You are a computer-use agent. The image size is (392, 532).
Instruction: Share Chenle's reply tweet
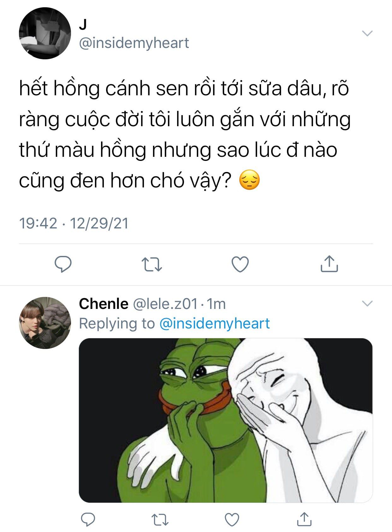click(x=304, y=519)
